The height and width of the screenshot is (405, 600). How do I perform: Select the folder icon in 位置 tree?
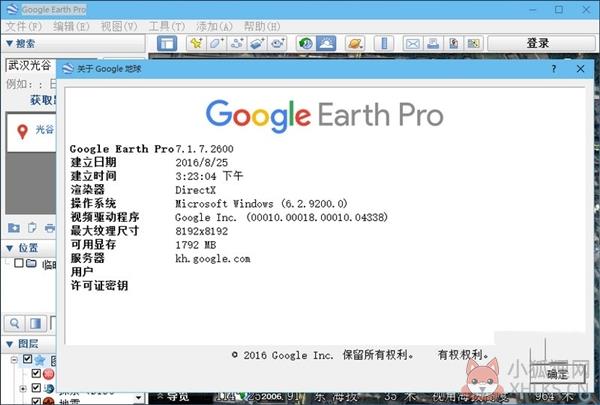tap(31, 263)
